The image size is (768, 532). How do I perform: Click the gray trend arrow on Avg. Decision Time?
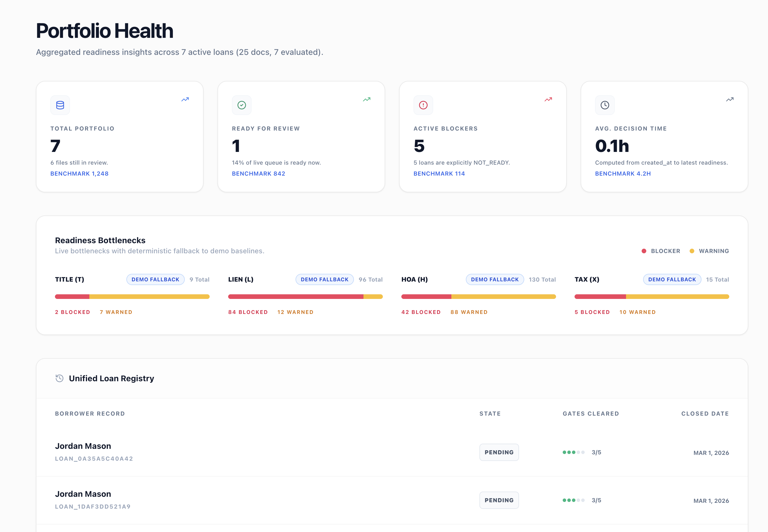[x=730, y=99]
